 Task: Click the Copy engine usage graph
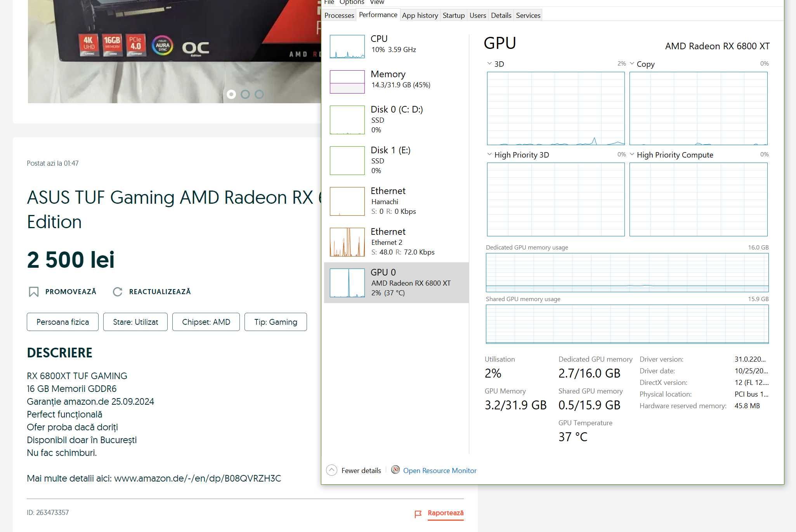click(698, 108)
